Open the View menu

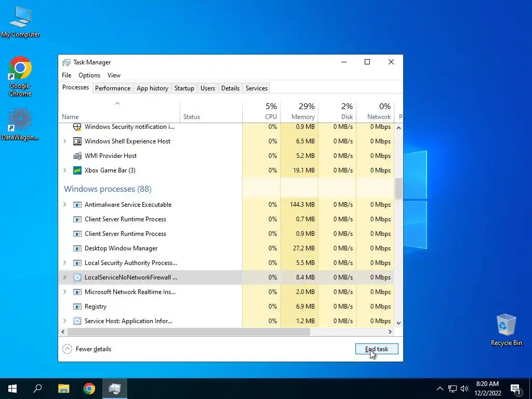point(114,75)
